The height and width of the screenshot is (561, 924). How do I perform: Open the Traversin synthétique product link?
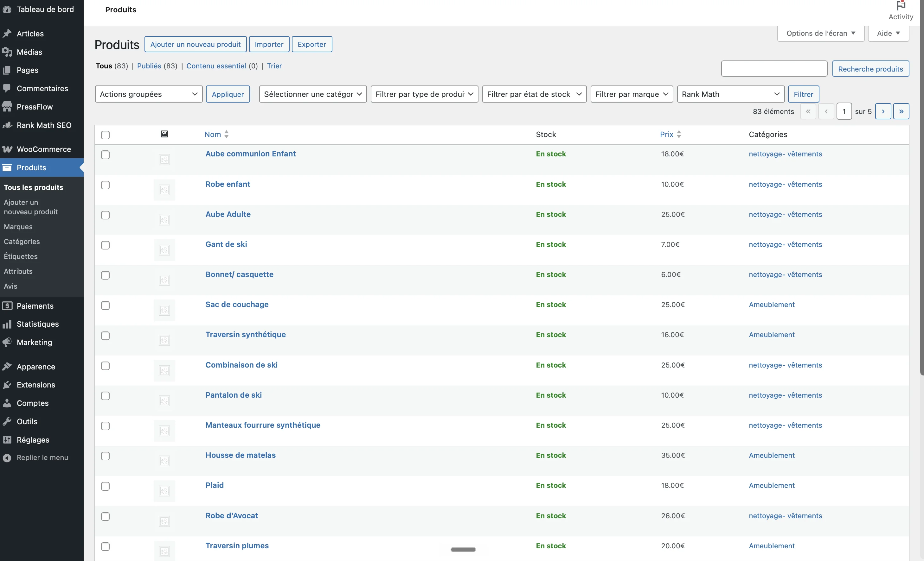(x=245, y=334)
